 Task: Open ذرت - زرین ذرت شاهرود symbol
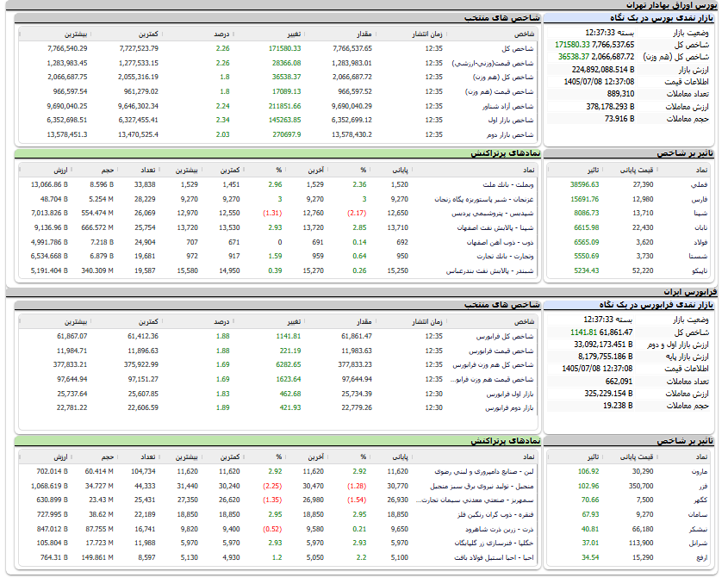click(500, 529)
